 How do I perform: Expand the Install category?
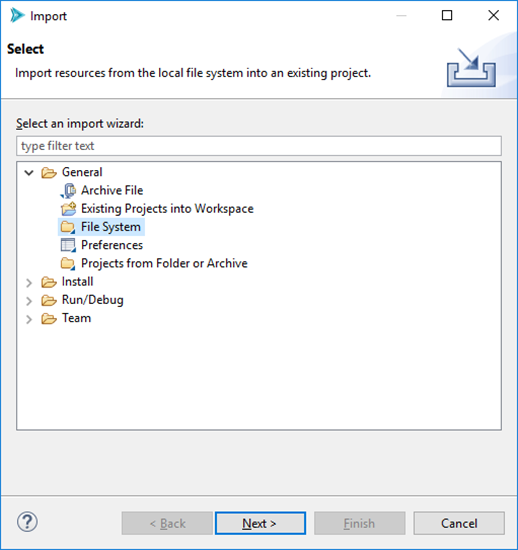click(x=29, y=282)
